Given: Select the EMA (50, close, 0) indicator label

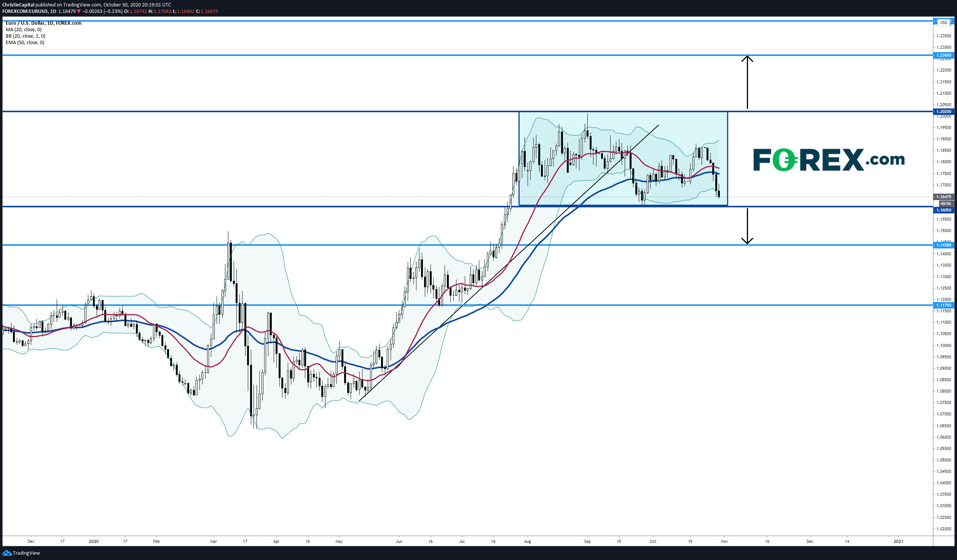Looking at the screenshot, I should (x=25, y=43).
